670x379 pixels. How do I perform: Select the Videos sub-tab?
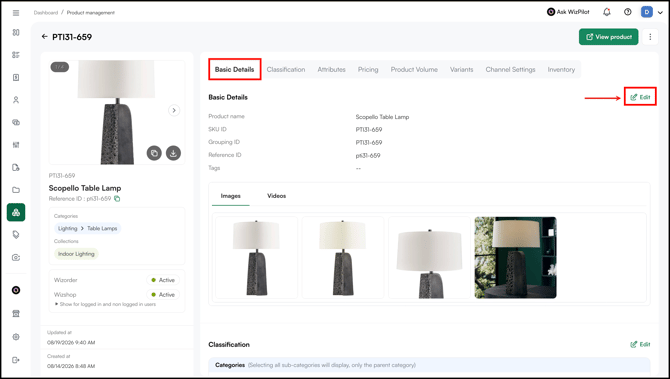point(276,196)
